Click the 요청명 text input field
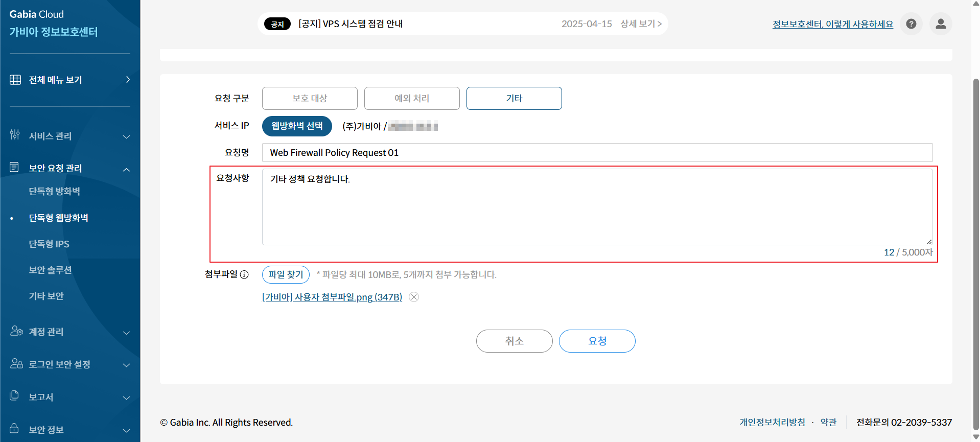 pyautogui.click(x=597, y=153)
